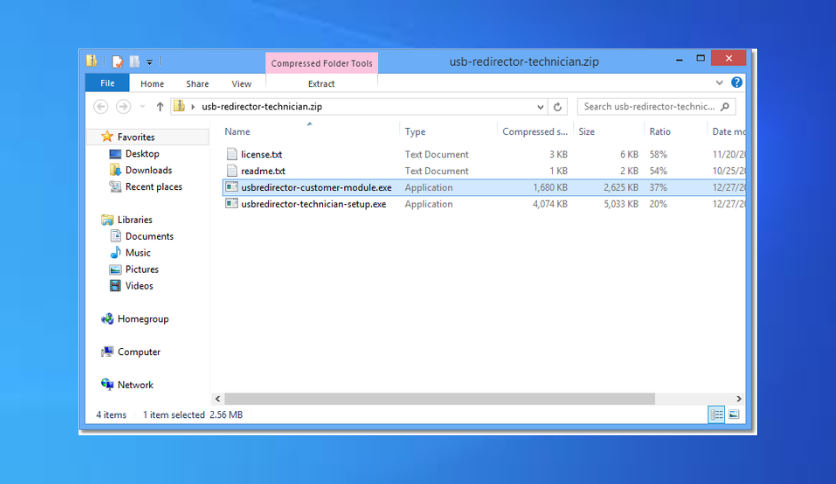
Task: Open recent locations dropdown arrow
Action: [142, 107]
